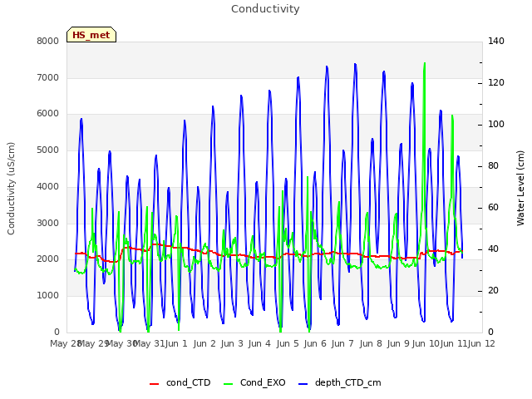This screenshot has width=532, height=399.
Task: Click the Water Level (cm) axis label
Action: click(520, 189)
